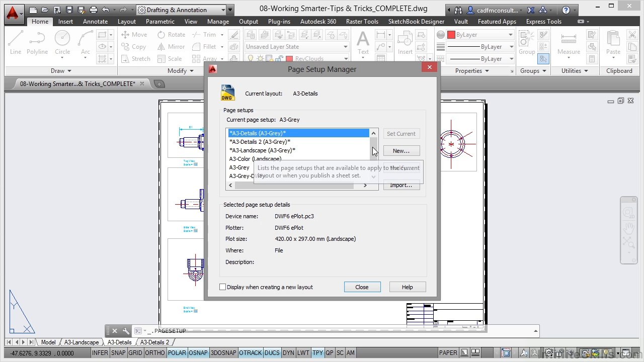Screen dimensions: 644x362
Task: Toggle LWT lineweight display
Action: 303,353
